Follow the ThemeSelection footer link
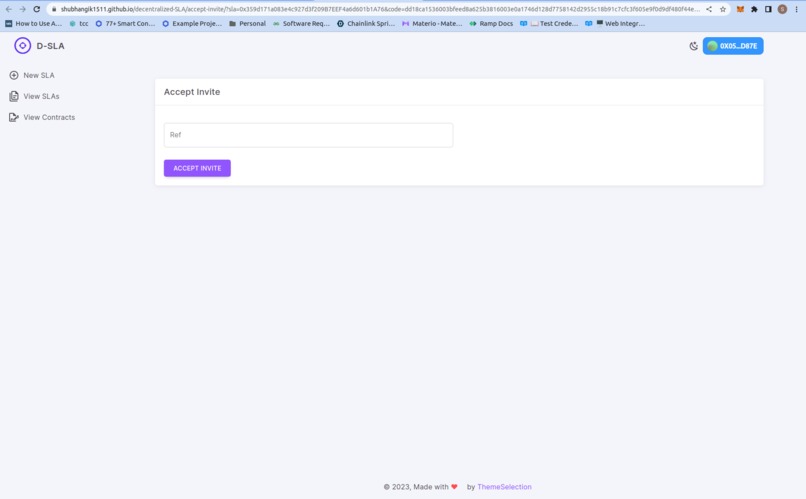 (504, 487)
